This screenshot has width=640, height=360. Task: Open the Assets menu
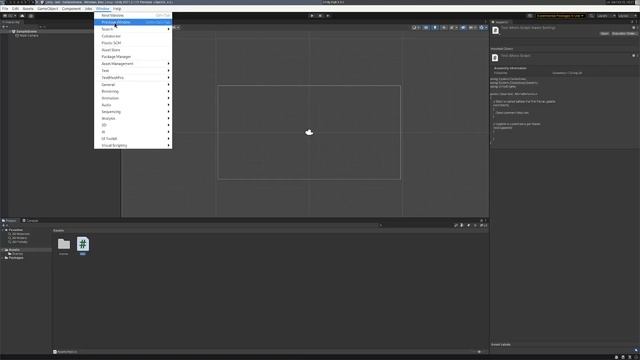click(x=28, y=9)
